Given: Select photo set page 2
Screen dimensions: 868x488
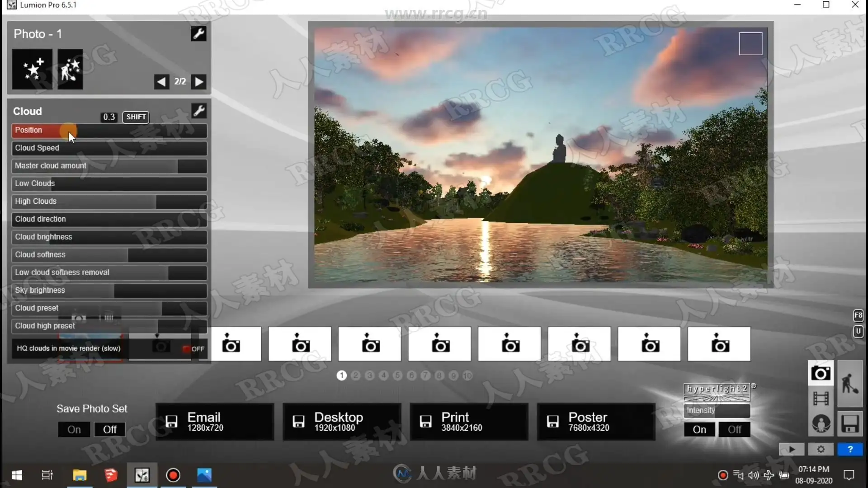Looking at the screenshot, I should click(356, 375).
